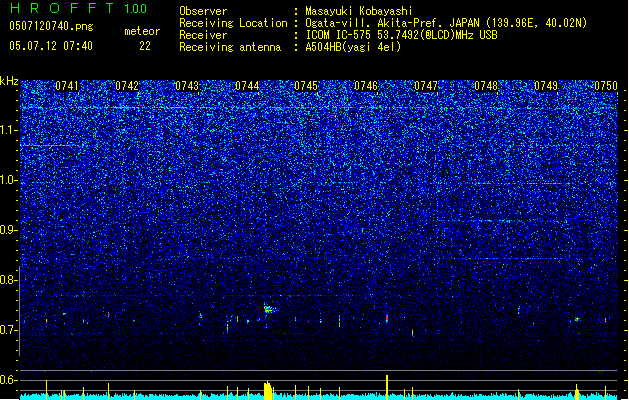Click the kHz axis unit label
Image resolution: width=629 pixels, height=400 pixels.
(9, 81)
